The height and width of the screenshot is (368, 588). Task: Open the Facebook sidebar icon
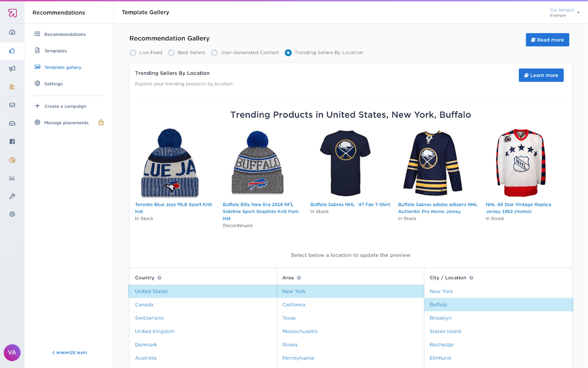[x=12, y=142]
